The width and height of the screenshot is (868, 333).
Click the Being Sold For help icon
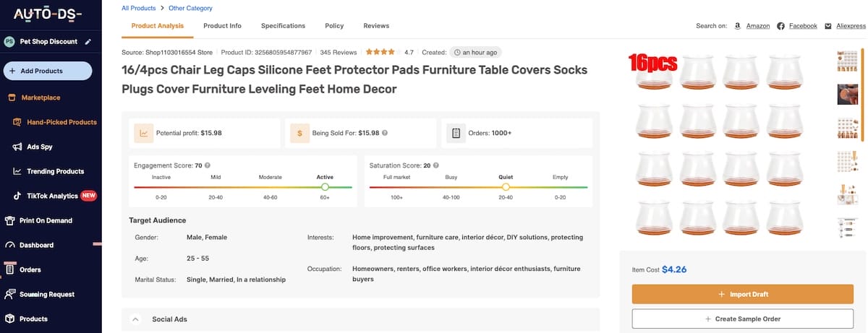[385, 133]
